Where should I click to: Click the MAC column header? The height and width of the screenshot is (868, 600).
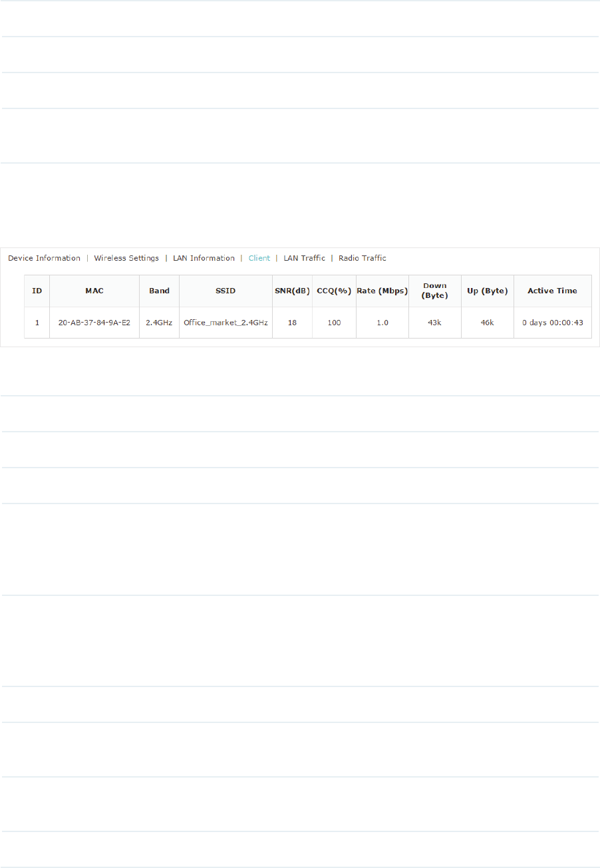pyautogui.click(x=94, y=291)
